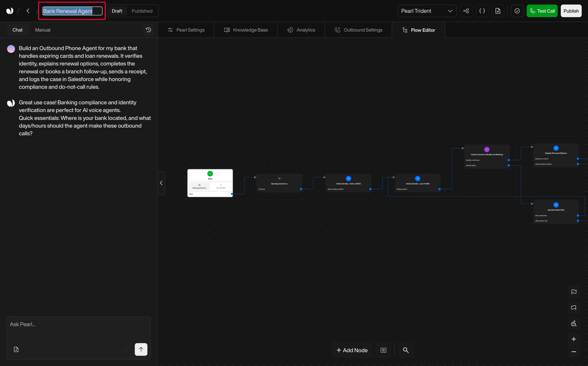Switch to the Draft version toggle
Viewport: 588px width, 366px height.
tap(117, 11)
